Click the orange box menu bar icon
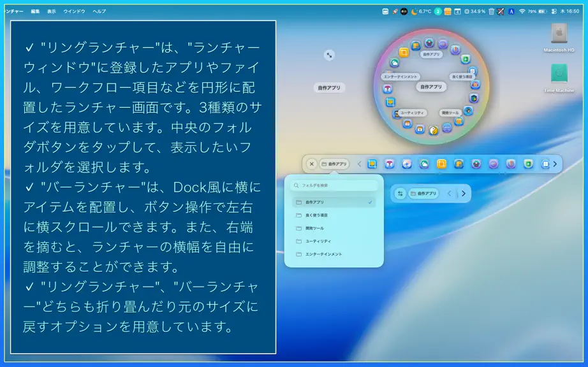Image resolution: width=588 pixels, height=367 pixels. [x=447, y=11]
